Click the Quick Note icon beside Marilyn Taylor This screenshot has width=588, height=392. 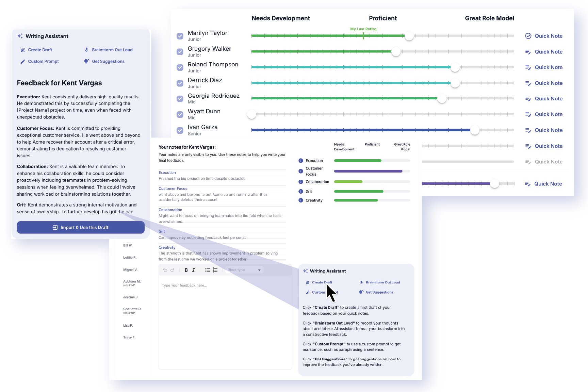pos(528,36)
